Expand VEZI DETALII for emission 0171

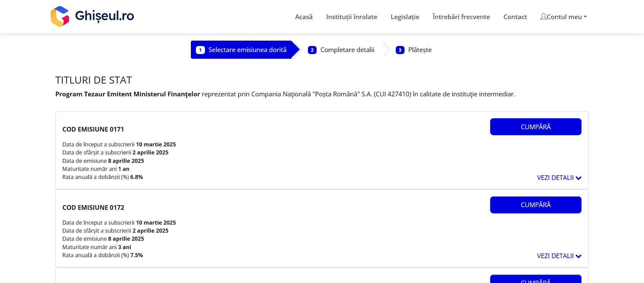(559, 178)
